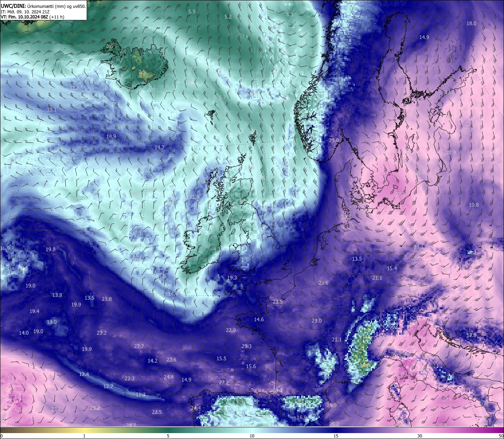Click the 15 label on the color scale

click(x=336, y=436)
